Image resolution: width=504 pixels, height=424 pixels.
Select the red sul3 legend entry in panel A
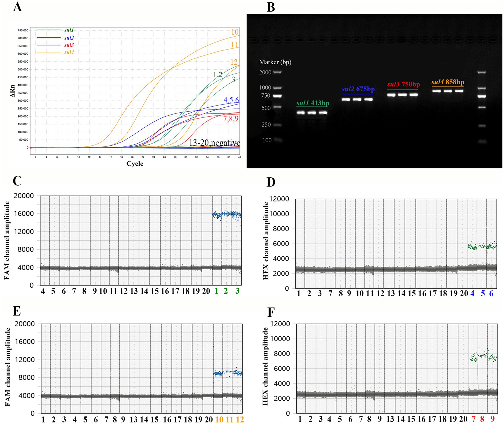(x=55, y=45)
